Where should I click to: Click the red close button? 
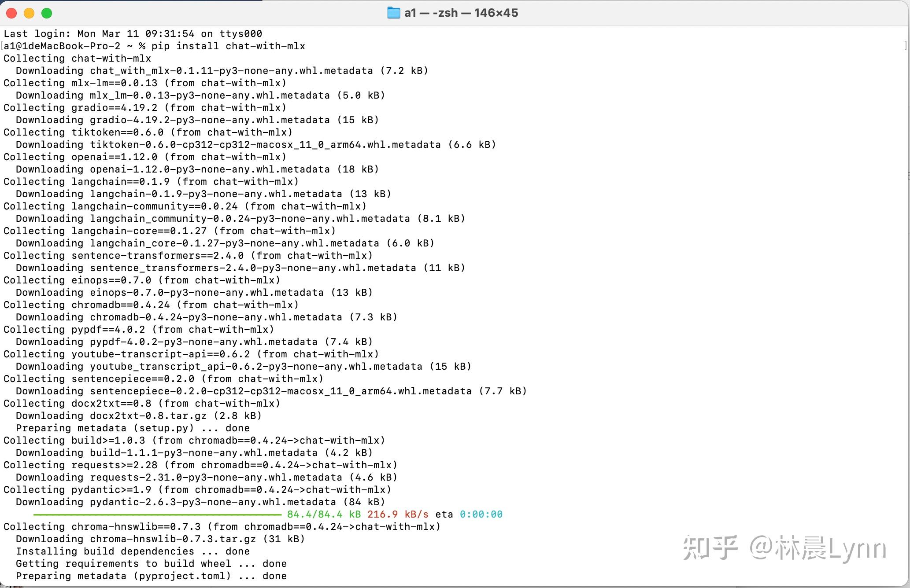pyautogui.click(x=11, y=13)
